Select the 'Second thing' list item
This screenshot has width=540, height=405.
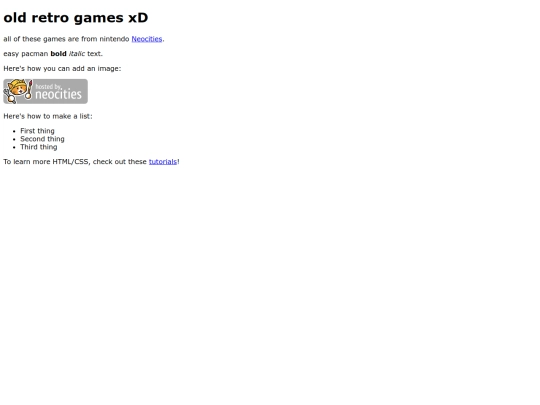pos(42,139)
